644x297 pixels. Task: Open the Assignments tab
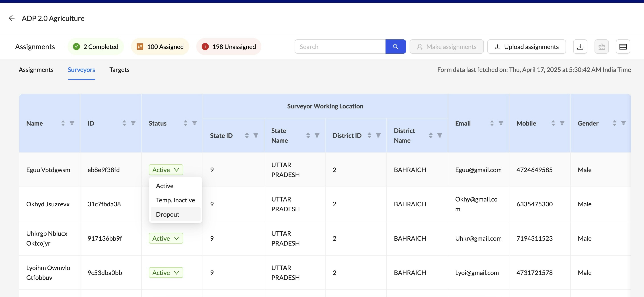[36, 70]
